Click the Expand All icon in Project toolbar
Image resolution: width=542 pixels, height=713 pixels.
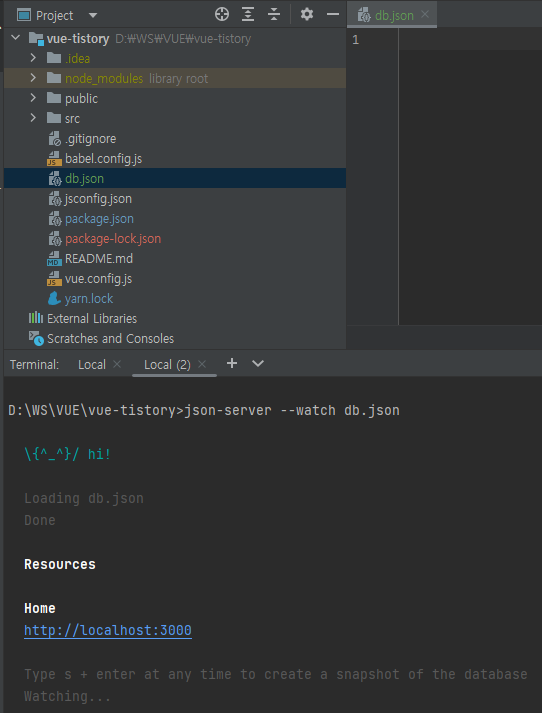coord(248,15)
